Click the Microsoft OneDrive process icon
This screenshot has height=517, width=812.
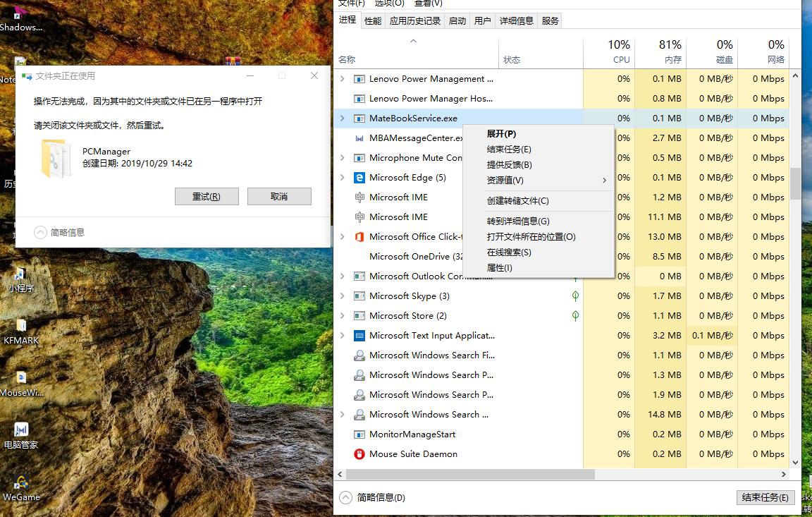click(x=359, y=256)
